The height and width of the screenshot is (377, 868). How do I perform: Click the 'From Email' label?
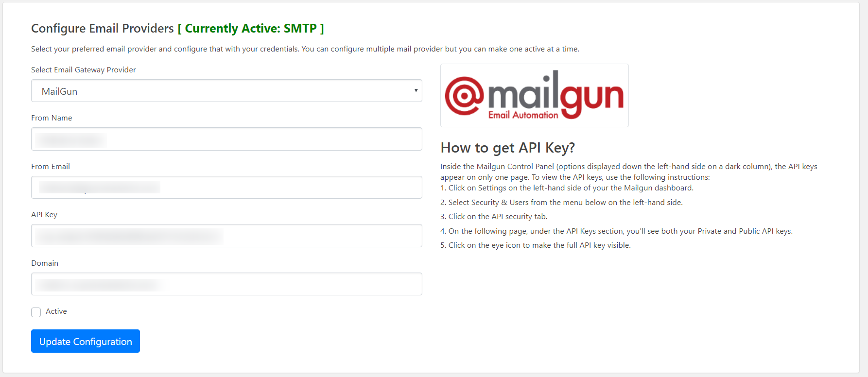[51, 167]
